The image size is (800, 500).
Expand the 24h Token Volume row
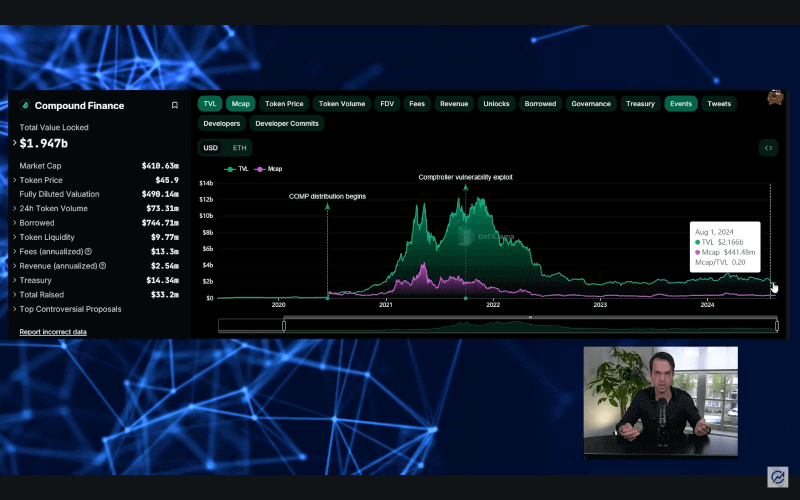14,208
